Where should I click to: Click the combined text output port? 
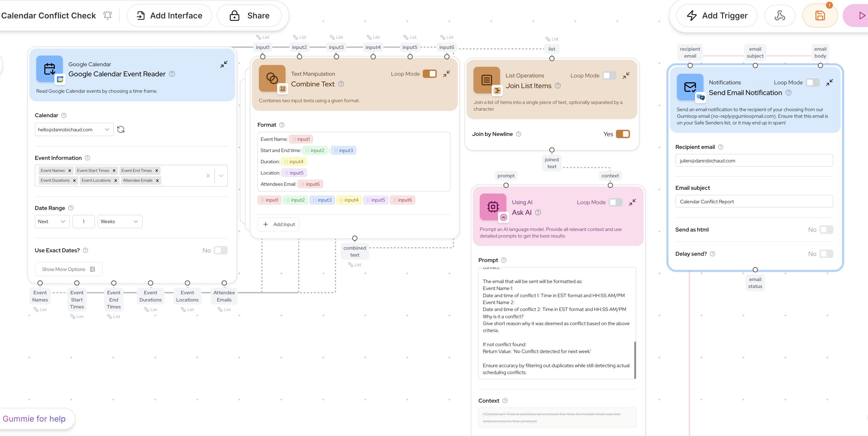tap(355, 238)
